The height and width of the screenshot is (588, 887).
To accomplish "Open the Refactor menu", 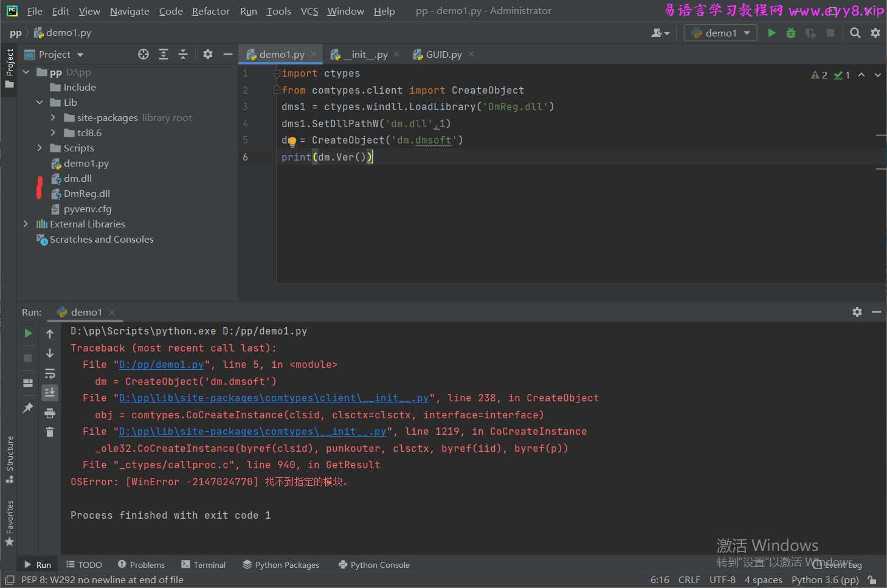I will [x=210, y=11].
